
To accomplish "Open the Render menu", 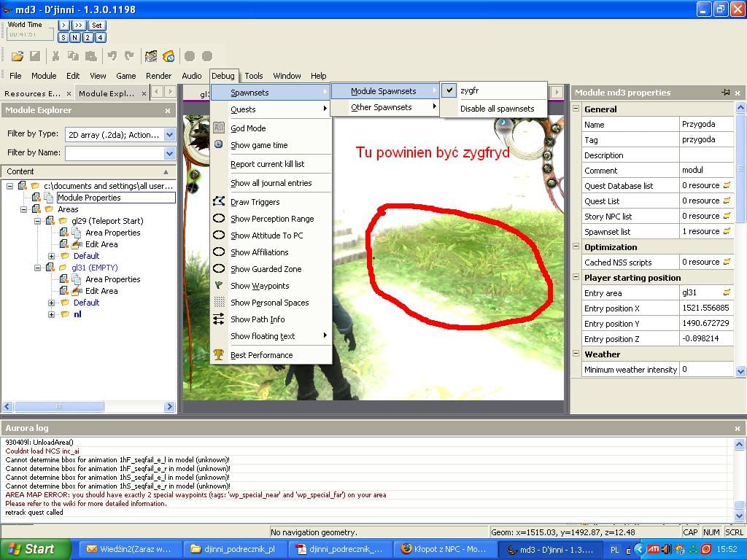I will point(158,76).
